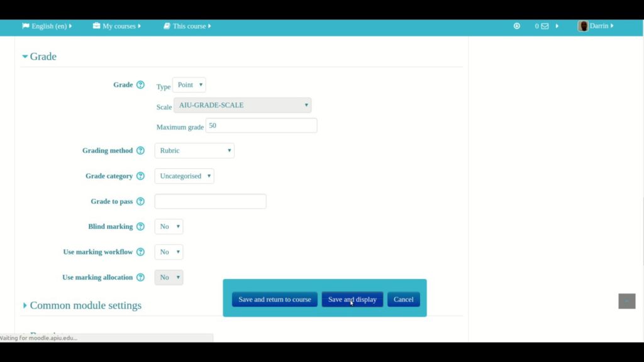Viewport: 644px width, 362px height.
Task: Click help icon for Use marking workflow
Action: tap(140, 252)
